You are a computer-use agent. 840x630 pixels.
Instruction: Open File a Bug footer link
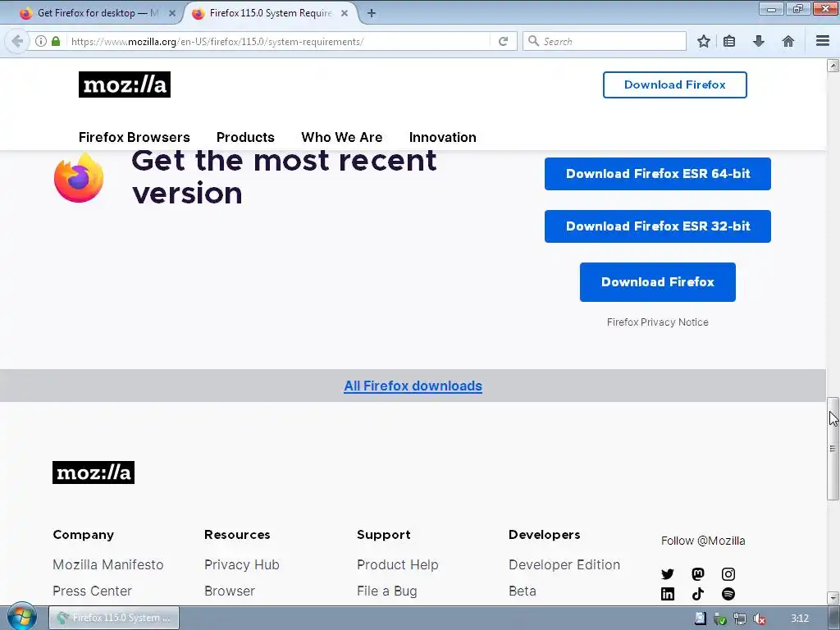[x=387, y=591]
